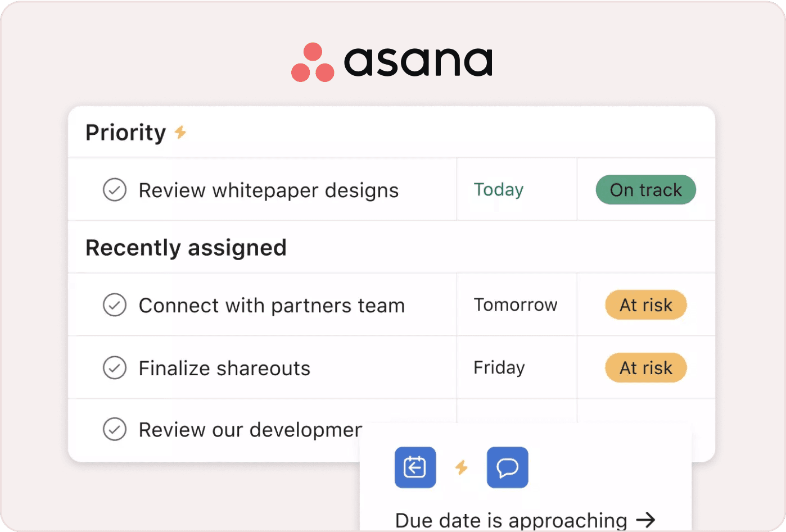Viewport: 786px width, 532px height.
Task: Collapse the Priority section header
Action: 126,133
